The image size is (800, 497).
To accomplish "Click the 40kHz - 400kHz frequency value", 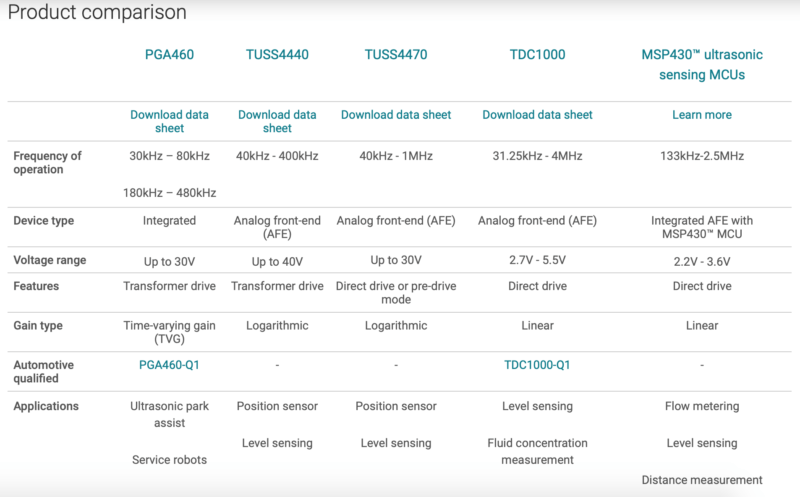I will [277, 156].
